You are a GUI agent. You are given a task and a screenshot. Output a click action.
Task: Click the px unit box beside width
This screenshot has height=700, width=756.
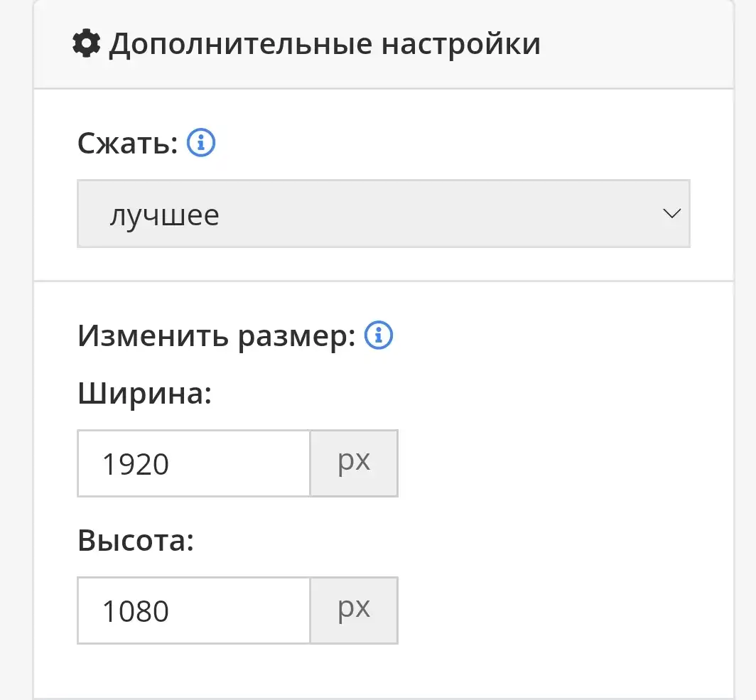(354, 463)
